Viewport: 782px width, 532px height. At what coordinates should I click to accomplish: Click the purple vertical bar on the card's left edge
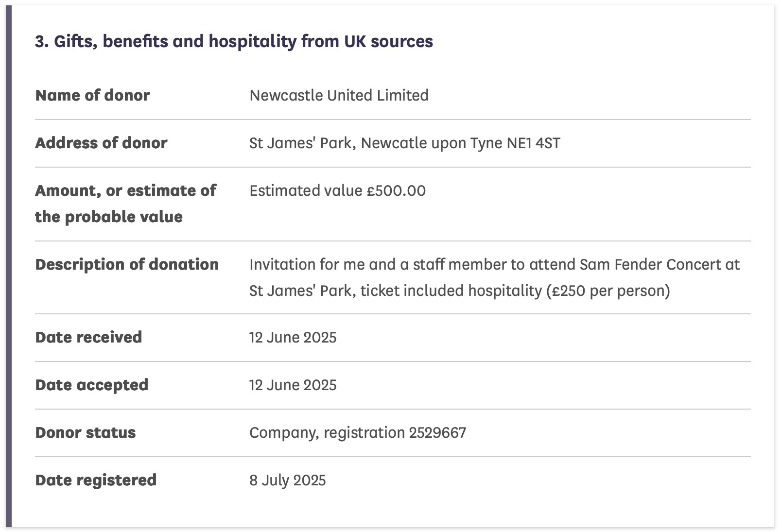[8, 266]
